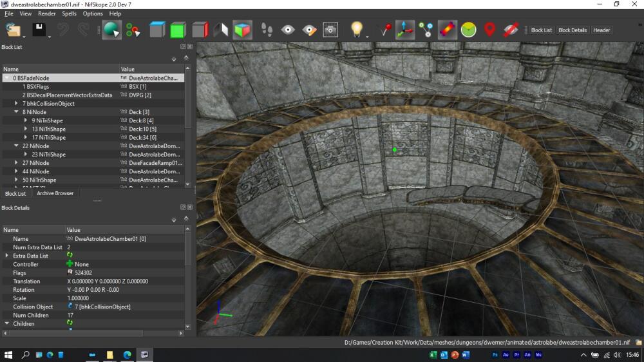Toggle the node connections display
This screenshot has width=644, height=362.
tap(426, 30)
